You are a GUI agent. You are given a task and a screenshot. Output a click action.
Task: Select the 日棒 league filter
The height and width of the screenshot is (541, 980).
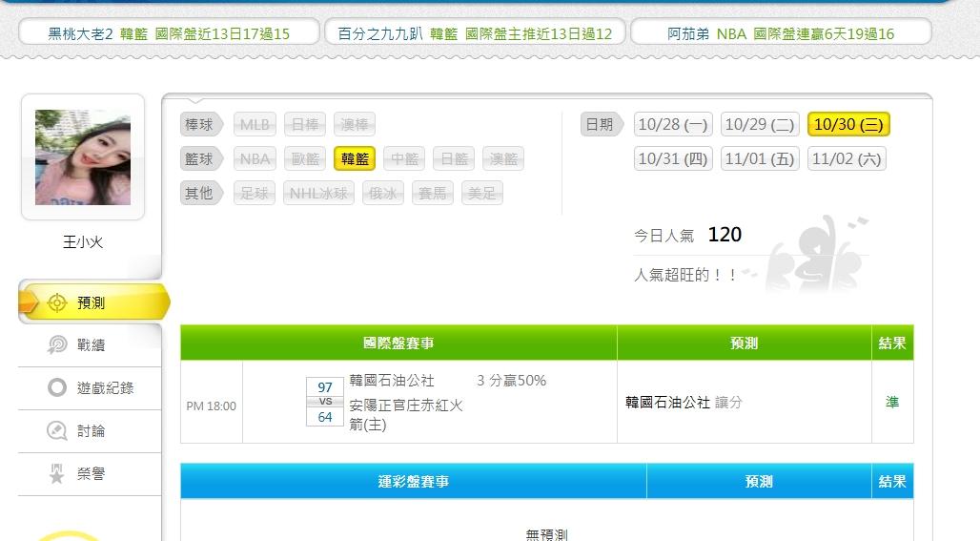(x=305, y=124)
